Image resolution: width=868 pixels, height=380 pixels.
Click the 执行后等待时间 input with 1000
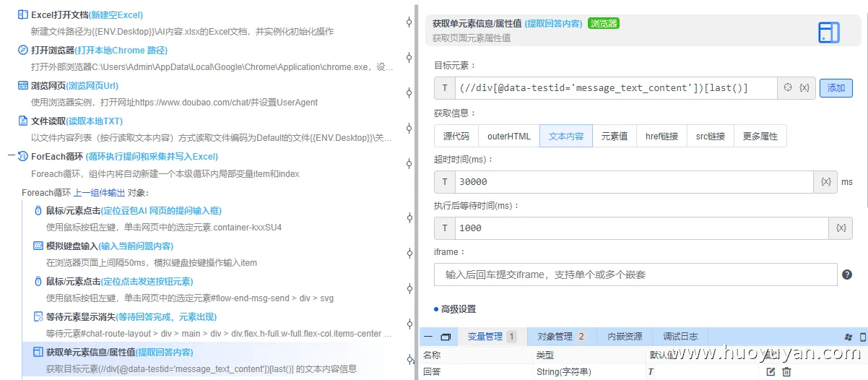pyautogui.click(x=643, y=228)
